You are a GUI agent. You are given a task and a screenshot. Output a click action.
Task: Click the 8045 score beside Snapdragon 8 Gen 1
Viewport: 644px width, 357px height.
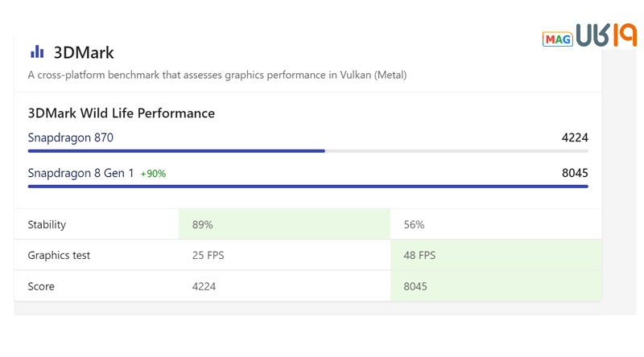click(575, 173)
